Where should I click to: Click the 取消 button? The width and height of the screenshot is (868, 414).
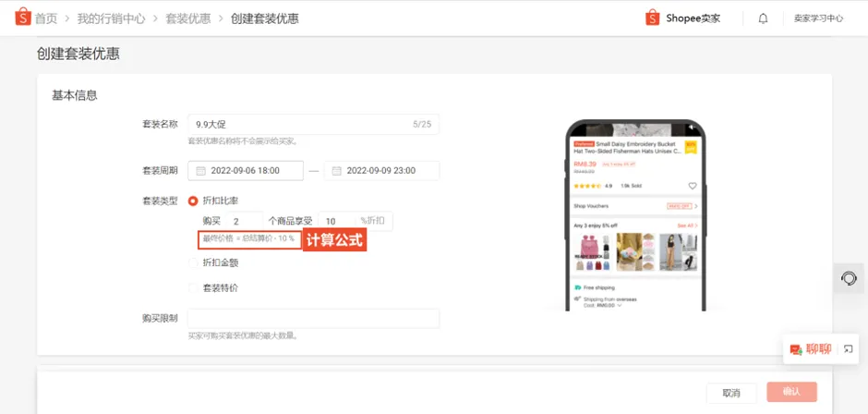click(731, 393)
